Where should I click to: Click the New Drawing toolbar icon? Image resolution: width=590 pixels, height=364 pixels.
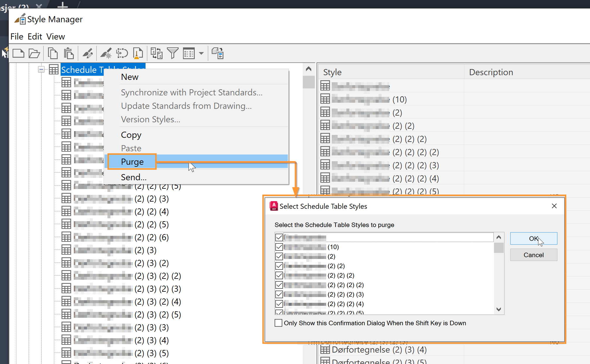(18, 53)
